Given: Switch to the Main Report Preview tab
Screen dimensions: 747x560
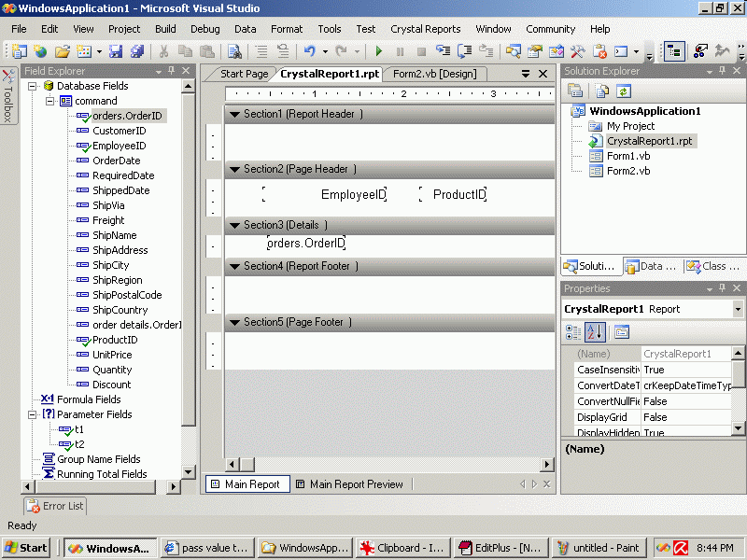Looking at the screenshot, I should (x=350, y=484).
